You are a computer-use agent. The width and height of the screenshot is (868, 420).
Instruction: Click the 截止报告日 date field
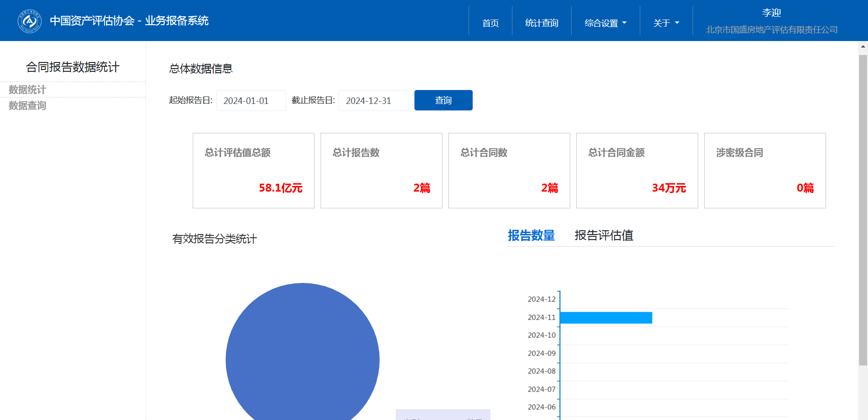tap(373, 101)
